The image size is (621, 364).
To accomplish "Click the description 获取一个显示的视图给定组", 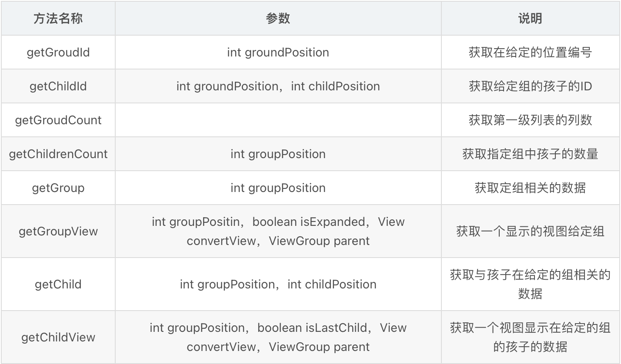I will click(x=530, y=231).
